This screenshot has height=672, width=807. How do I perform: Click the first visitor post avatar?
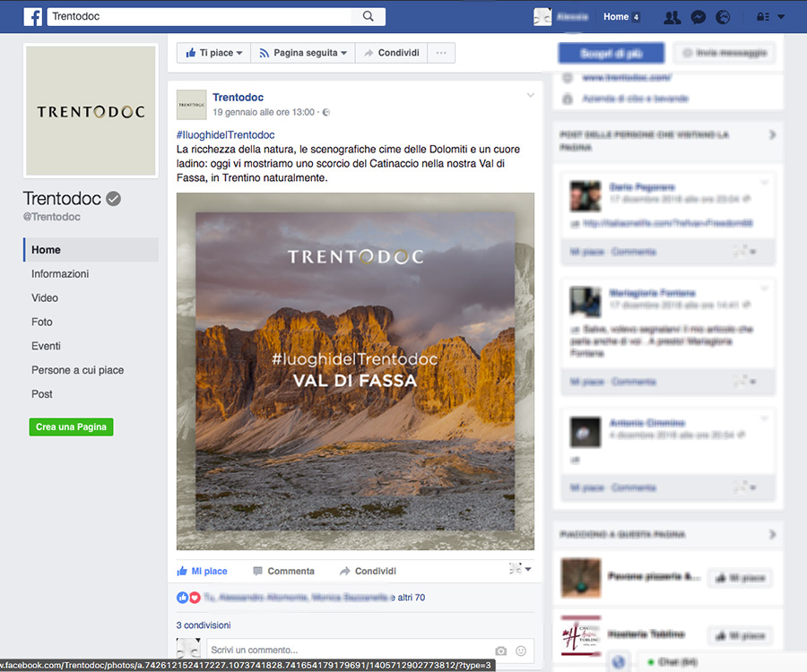coord(586,196)
